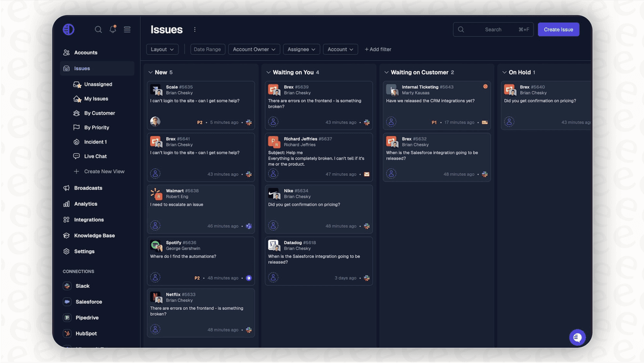Click the HubSpot connection icon
The height and width of the screenshot is (363, 644).
(x=67, y=333)
